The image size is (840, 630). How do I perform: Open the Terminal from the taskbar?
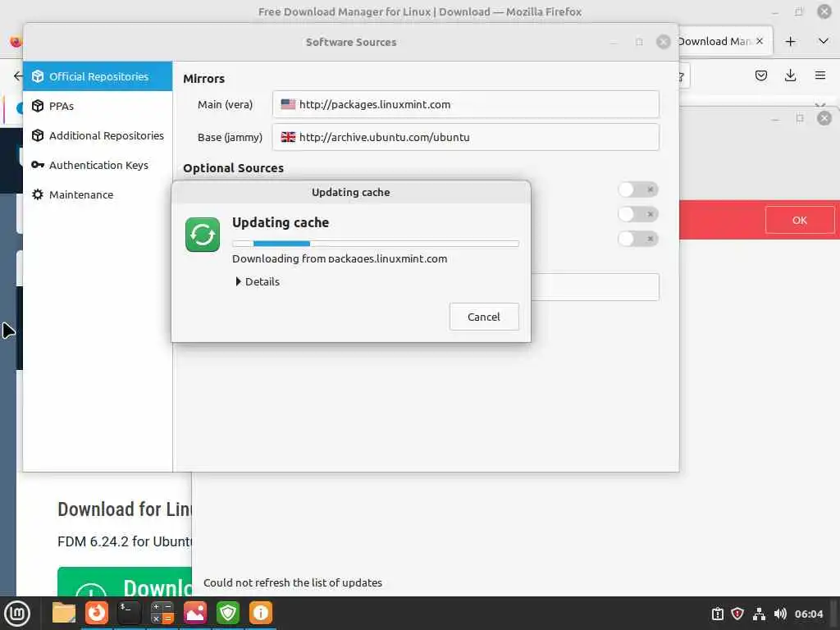pyautogui.click(x=129, y=613)
